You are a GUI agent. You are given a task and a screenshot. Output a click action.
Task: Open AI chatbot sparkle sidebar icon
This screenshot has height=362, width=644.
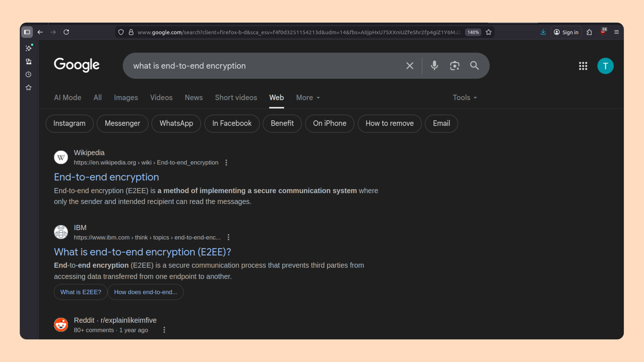[29, 48]
